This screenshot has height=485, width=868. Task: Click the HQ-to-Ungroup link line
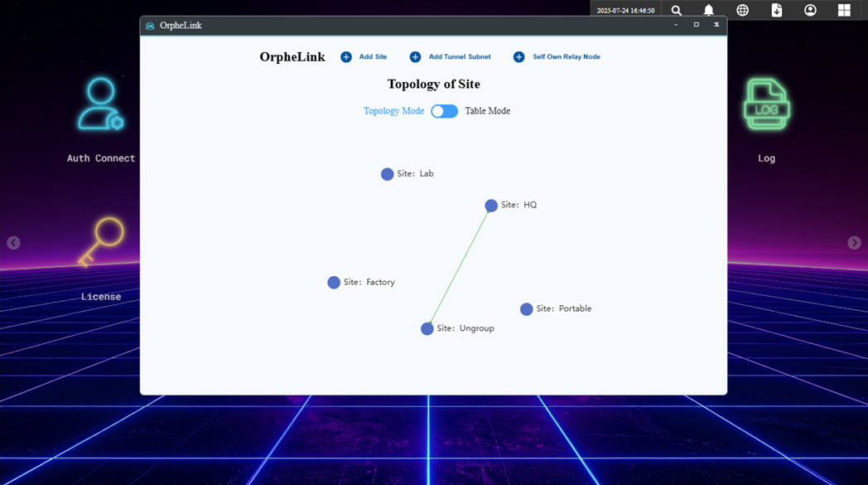(459, 267)
